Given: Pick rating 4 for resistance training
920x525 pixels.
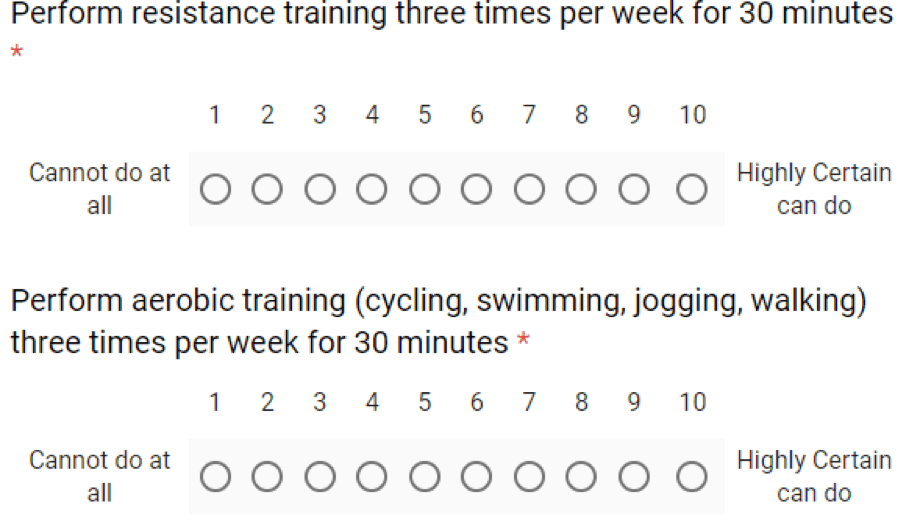Looking at the screenshot, I should coord(371,189).
